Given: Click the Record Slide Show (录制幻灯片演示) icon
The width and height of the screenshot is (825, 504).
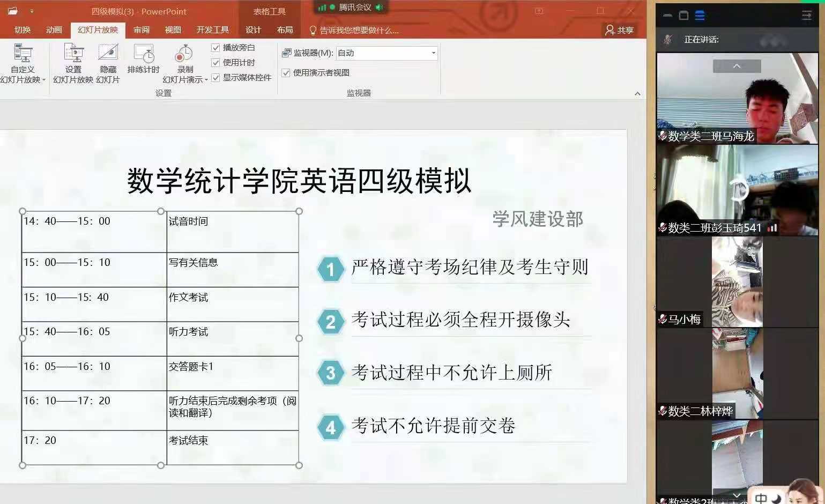Looking at the screenshot, I should [184, 54].
